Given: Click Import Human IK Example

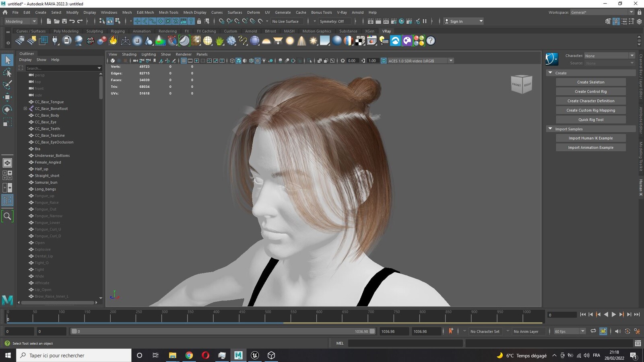Looking at the screenshot, I should point(590,138).
